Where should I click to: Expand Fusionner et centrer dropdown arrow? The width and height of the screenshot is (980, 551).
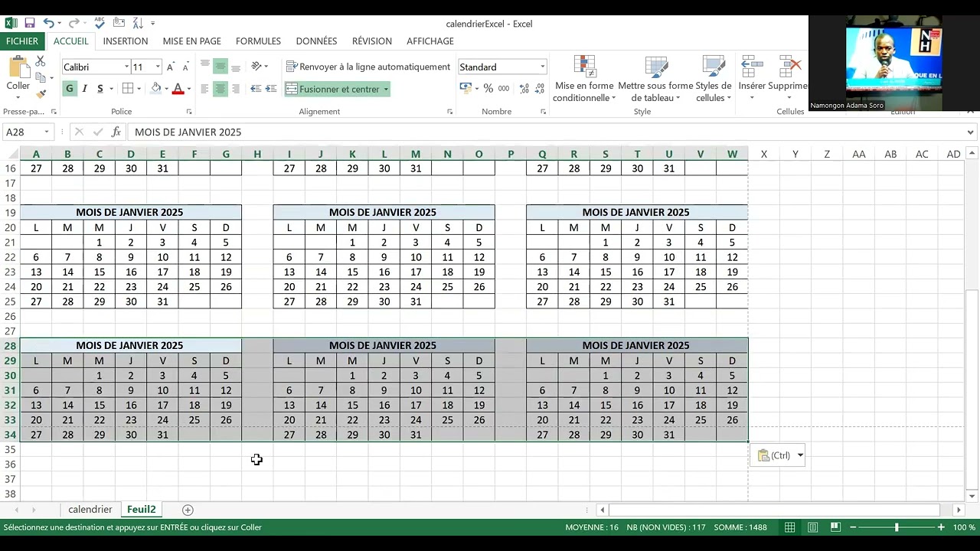click(386, 90)
